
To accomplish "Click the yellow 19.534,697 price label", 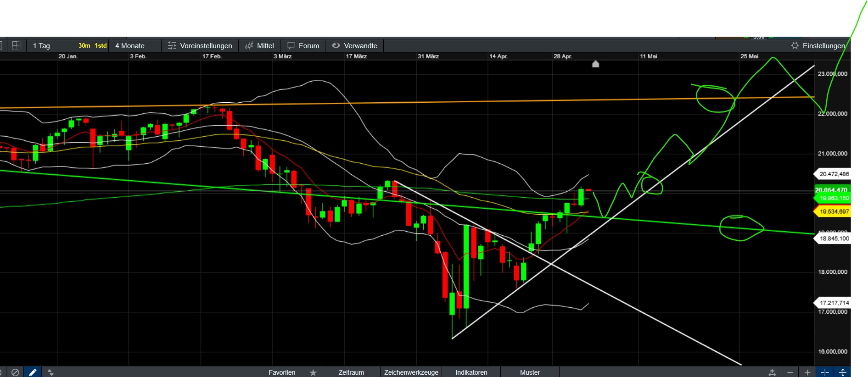I will (832, 211).
